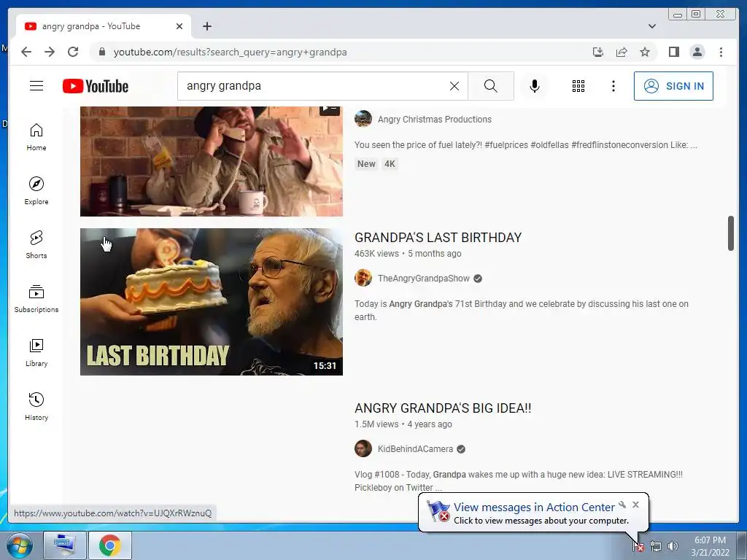Viewport: 747px width, 560px height.
Task: Open the YouTube guide hamburger menu
Action: pyautogui.click(x=36, y=86)
